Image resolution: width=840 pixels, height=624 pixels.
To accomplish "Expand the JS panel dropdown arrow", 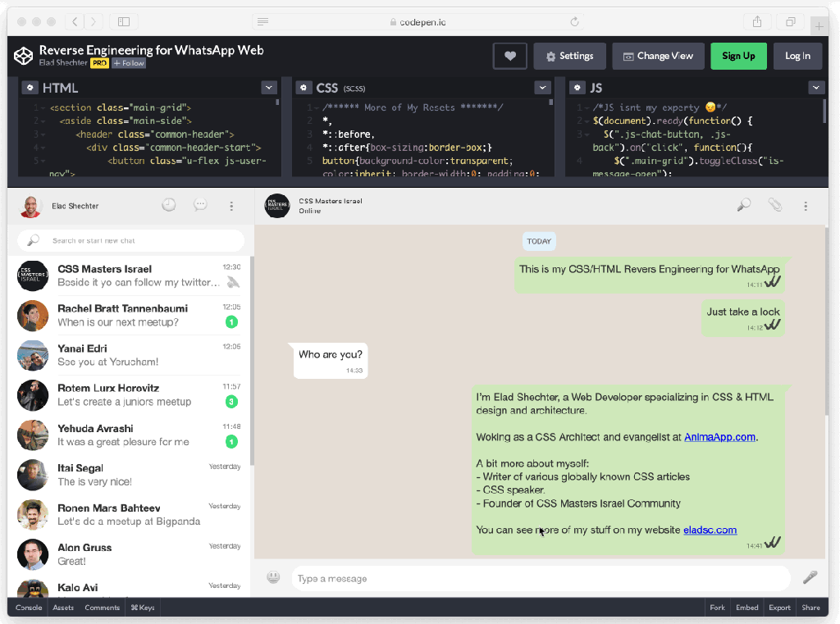I will pyautogui.click(x=815, y=88).
